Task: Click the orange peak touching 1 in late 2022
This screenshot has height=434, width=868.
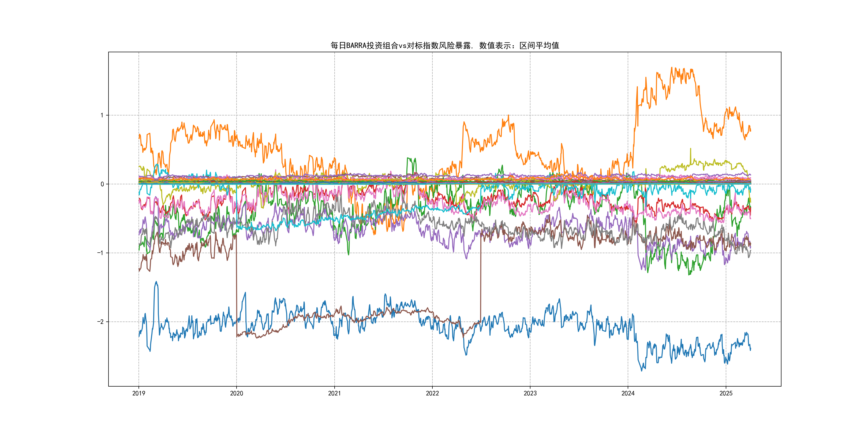Action: 508,115
